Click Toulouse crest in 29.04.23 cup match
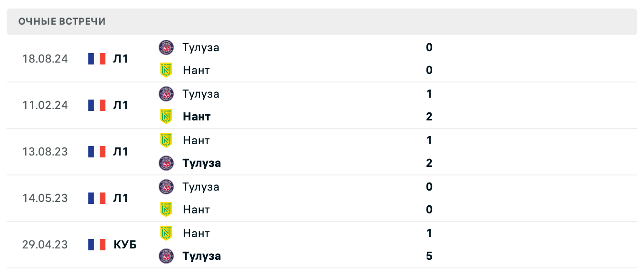 pyautogui.click(x=166, y=256)
